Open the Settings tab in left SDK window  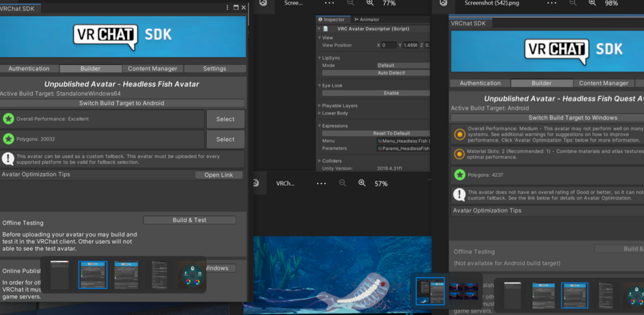[215, 69]
